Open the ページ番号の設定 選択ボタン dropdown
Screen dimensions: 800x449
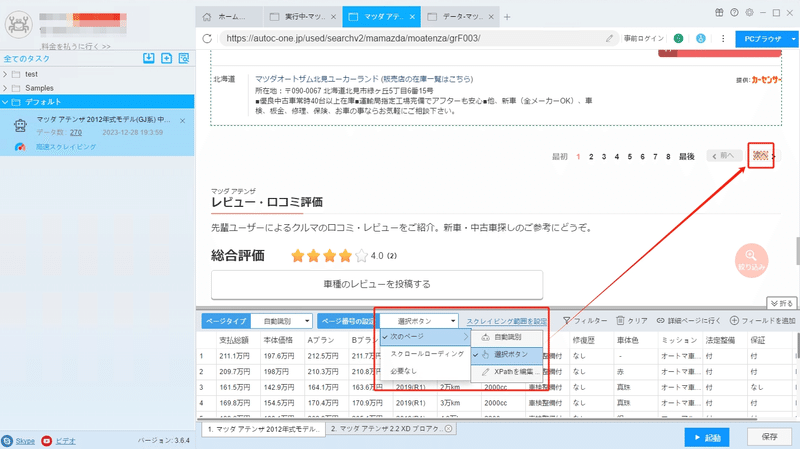pos(419,321)
